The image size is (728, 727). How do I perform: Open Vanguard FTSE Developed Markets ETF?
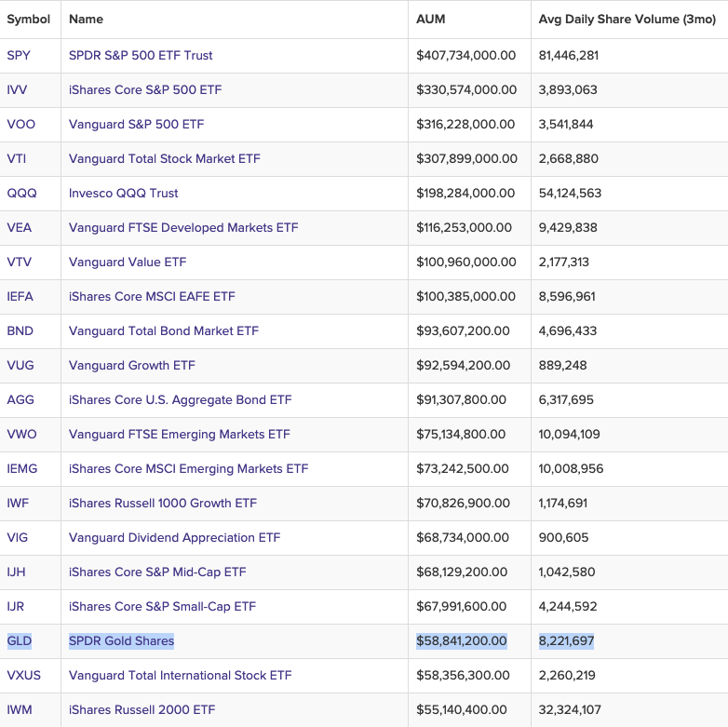click(183, 227)
